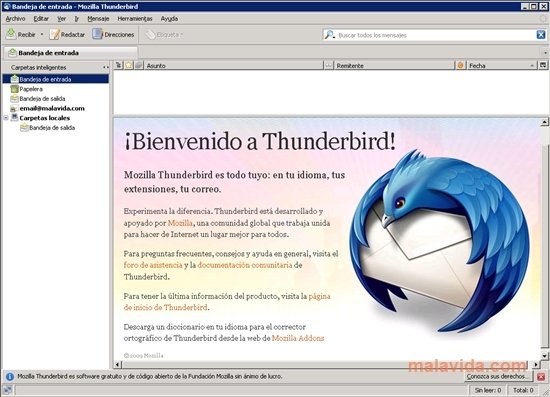Cycle folder view with Carpetas inteligentes arrows
The width and height of the screenshot is (550, 397).
click(106, 67)
